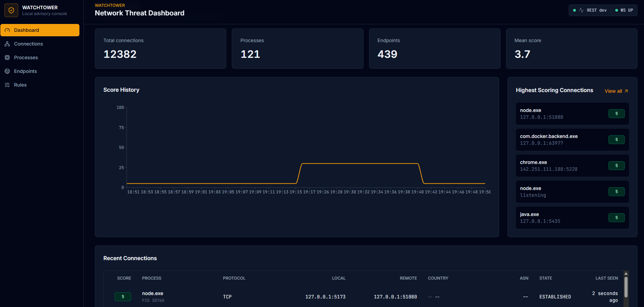This screenshot has height=307, width=644.
Task: Click the TCP protocol cell
Action: 227,297
